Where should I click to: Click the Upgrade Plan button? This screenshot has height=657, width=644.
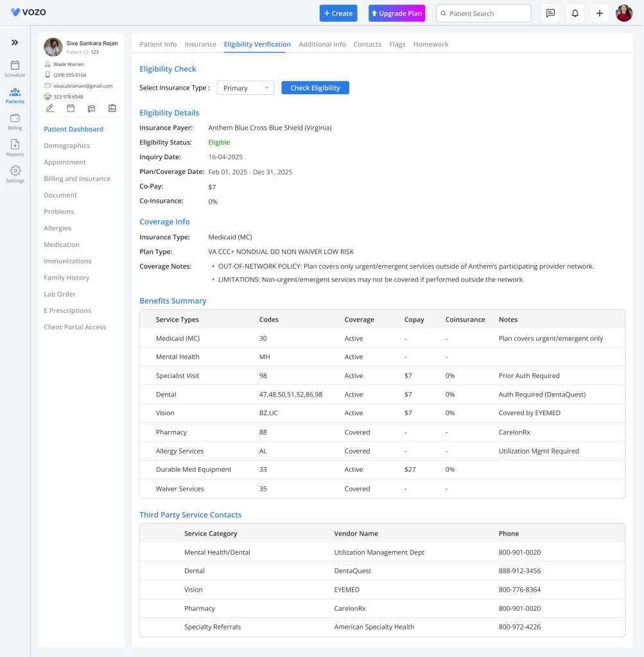click(397, 13)
